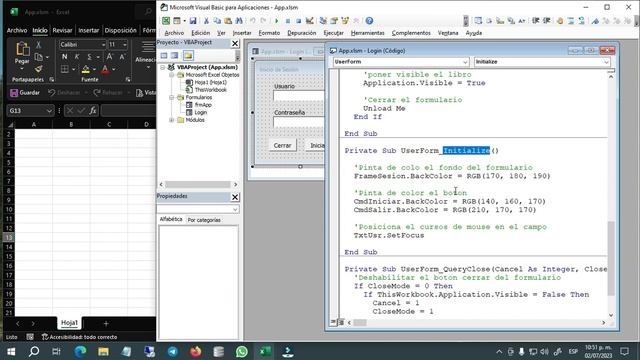Open the Herramientas menu
640x360 pixels.
click(x=367, y=33)
